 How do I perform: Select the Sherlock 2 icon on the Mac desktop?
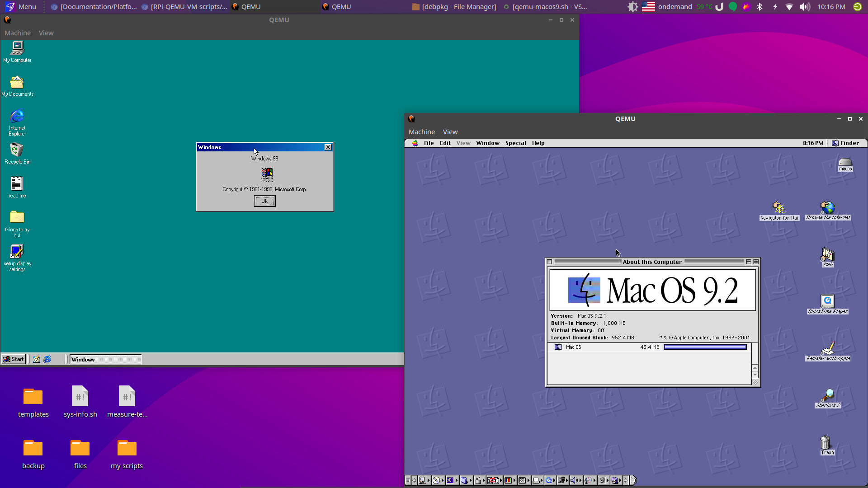[x=827, y=395]
